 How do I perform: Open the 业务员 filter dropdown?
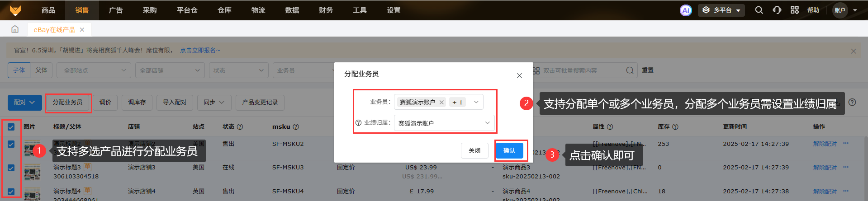(x=303, y=70)
